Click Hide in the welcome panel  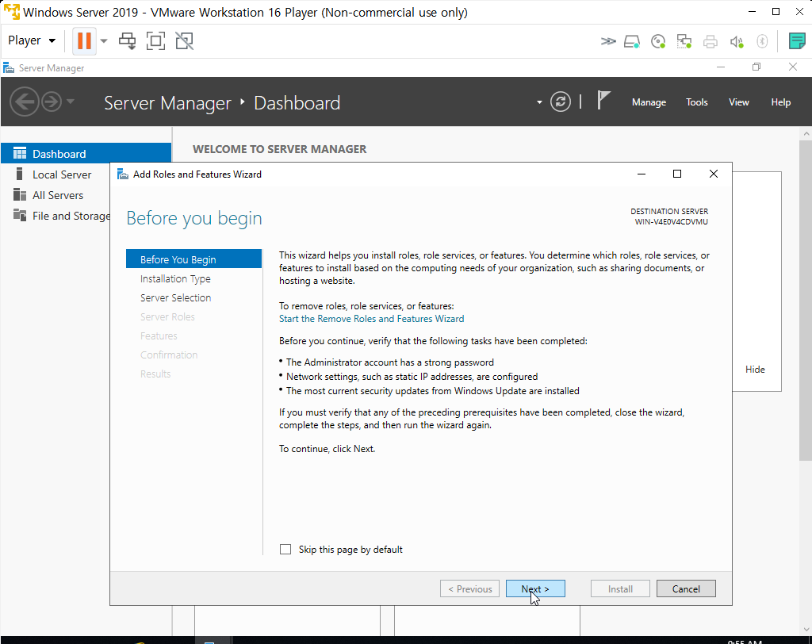click(755, 370)
